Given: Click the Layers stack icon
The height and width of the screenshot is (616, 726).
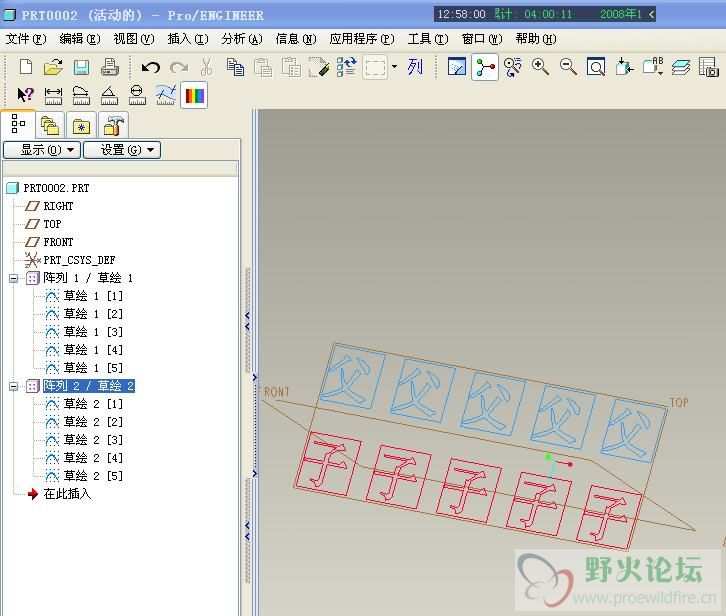Looking at the screenshot, I should click(x=680, y=67).
